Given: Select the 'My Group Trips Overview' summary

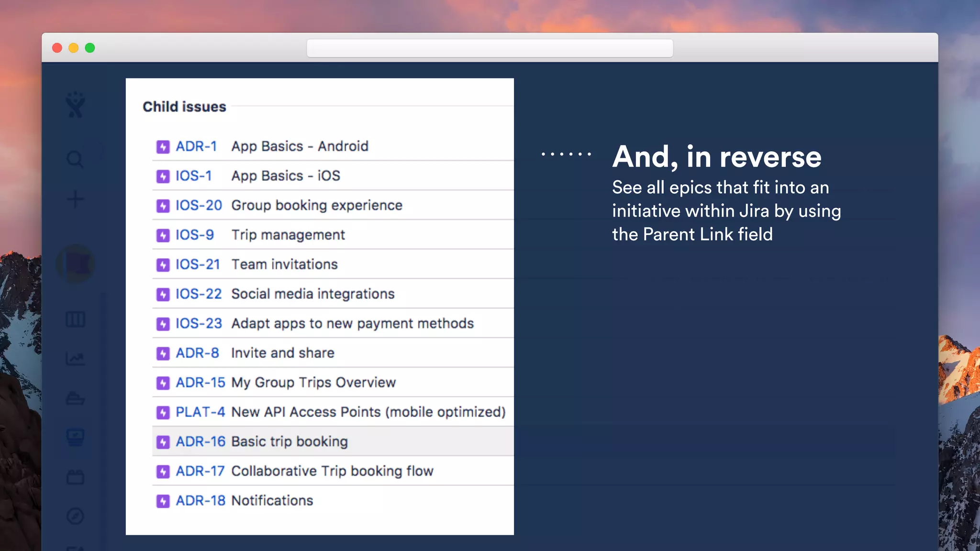Looking at the screenshot, I should click(x=313, y=383).
